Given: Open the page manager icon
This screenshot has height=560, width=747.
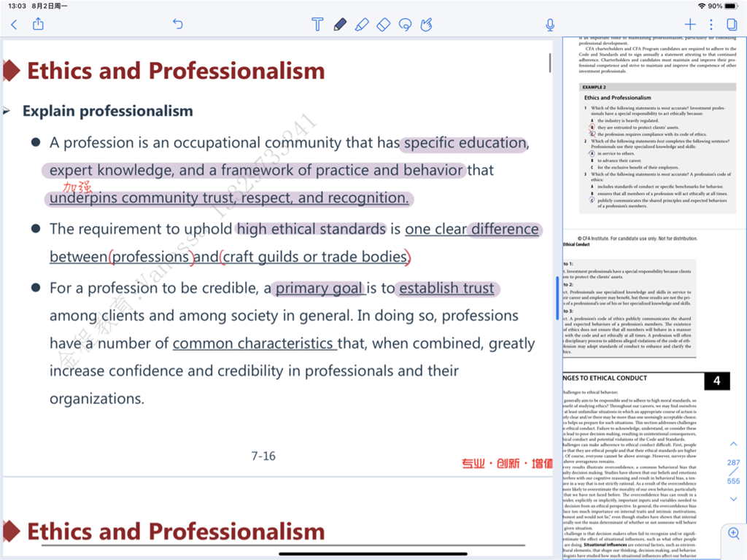Looking at the screenshot, I should [x=732, y=25].
